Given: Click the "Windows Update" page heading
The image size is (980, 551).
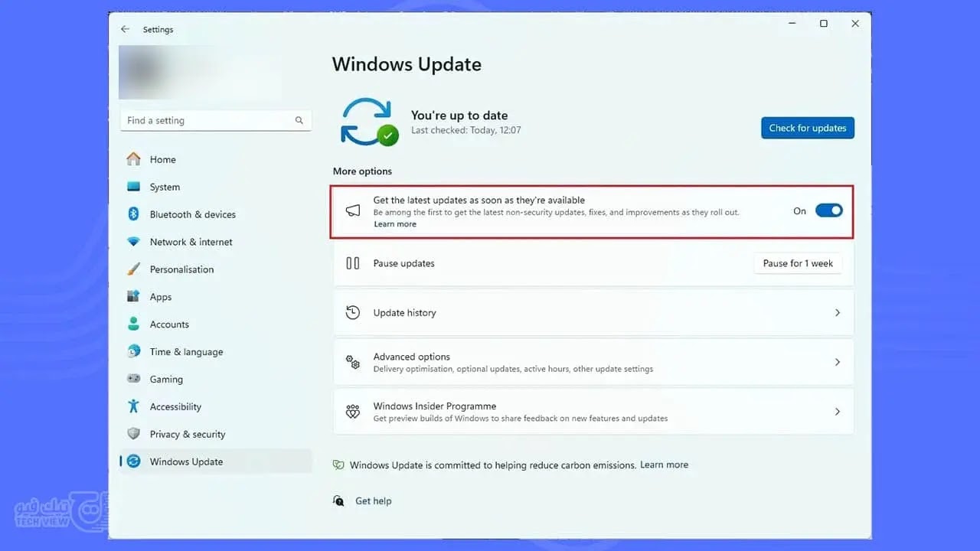Looking at the screenshot, I should point(407,64).
